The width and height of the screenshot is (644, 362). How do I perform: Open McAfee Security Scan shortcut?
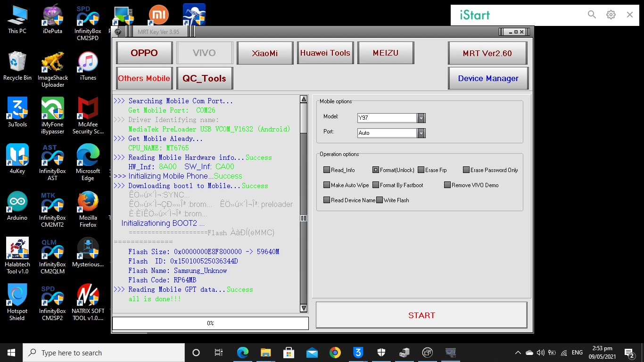coord(88,116)
